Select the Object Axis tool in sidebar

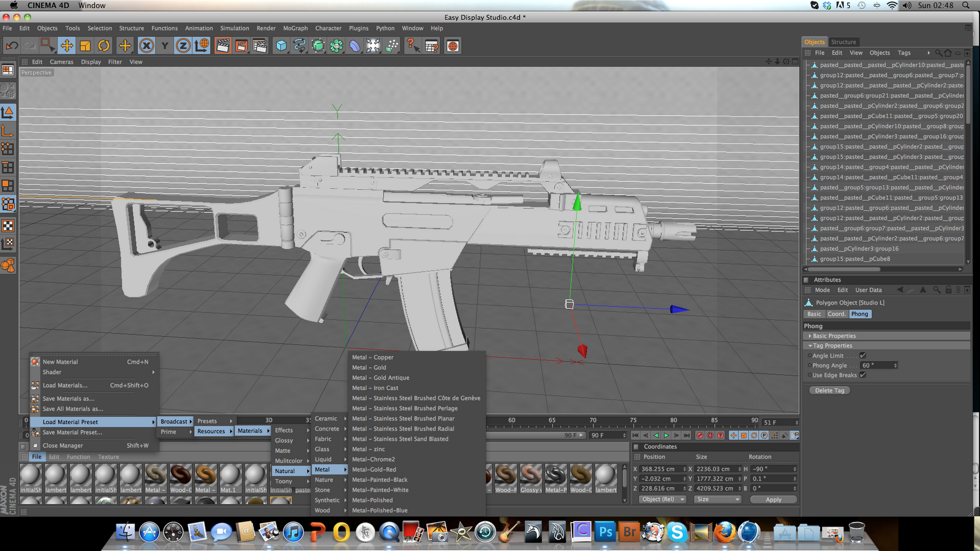coord(8,130)
